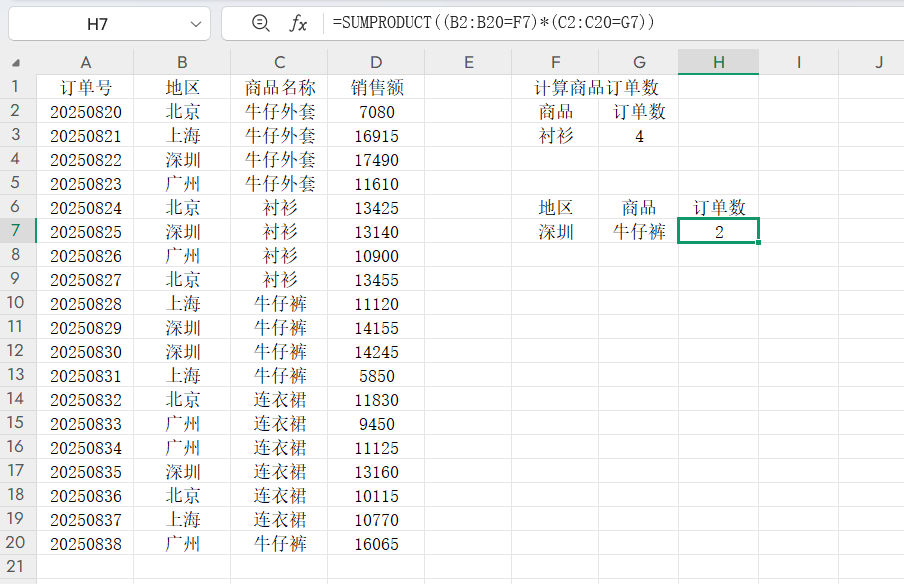Click into the Name Box showing H7

(98, 23)
